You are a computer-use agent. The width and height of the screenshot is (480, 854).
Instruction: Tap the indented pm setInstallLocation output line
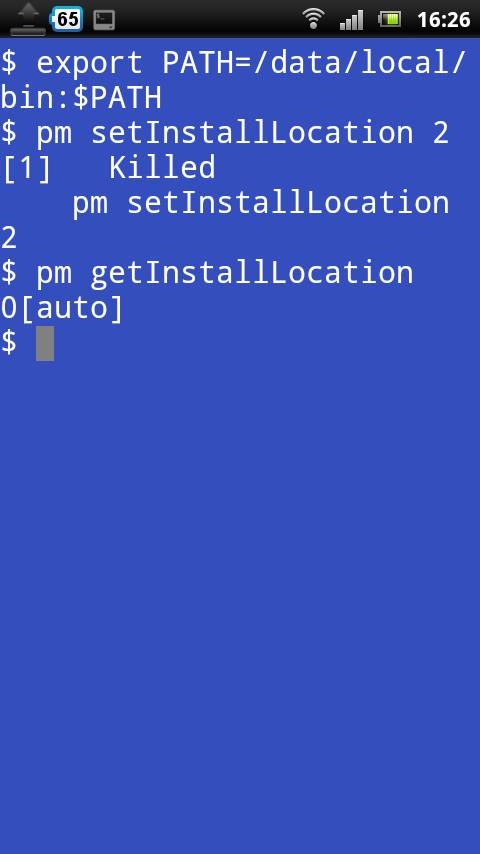tap(260, 203)
